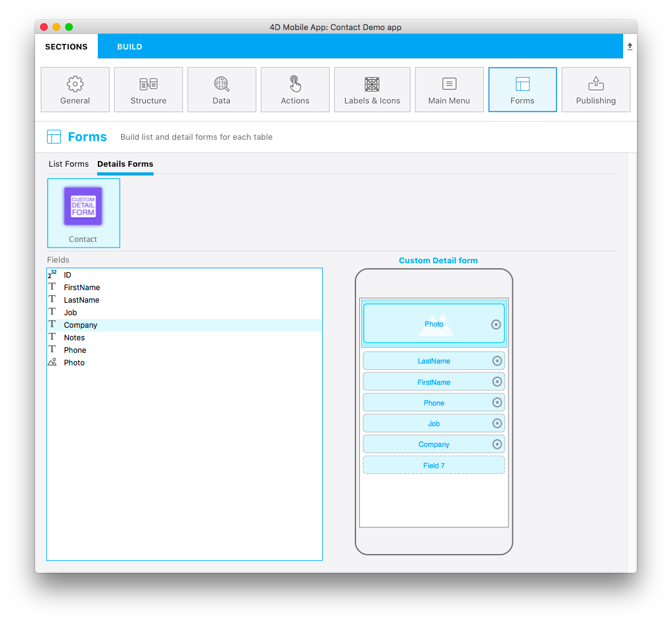Click the Forms header icon
The width and height of the screenshot is (672, 623).
(53, 137)
